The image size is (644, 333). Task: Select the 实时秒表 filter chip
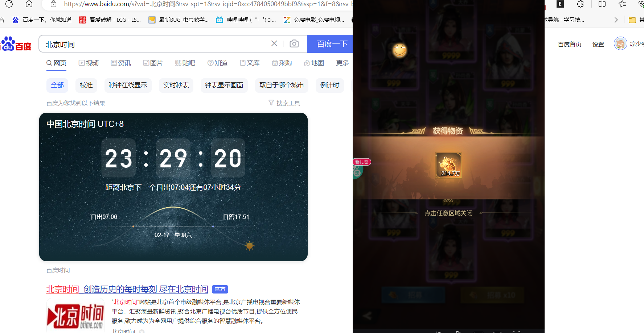pyautogui.click(x=176, y=85)
